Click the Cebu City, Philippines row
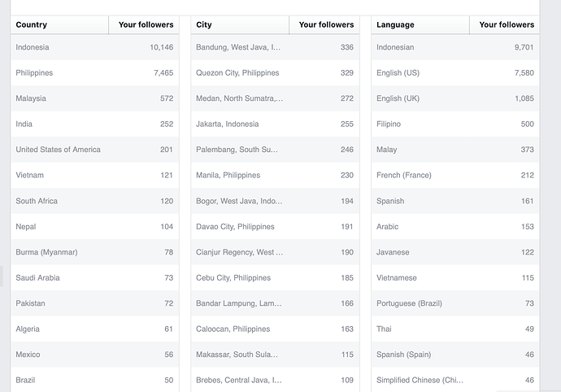 pyautogui.click(x=233, y=278)
